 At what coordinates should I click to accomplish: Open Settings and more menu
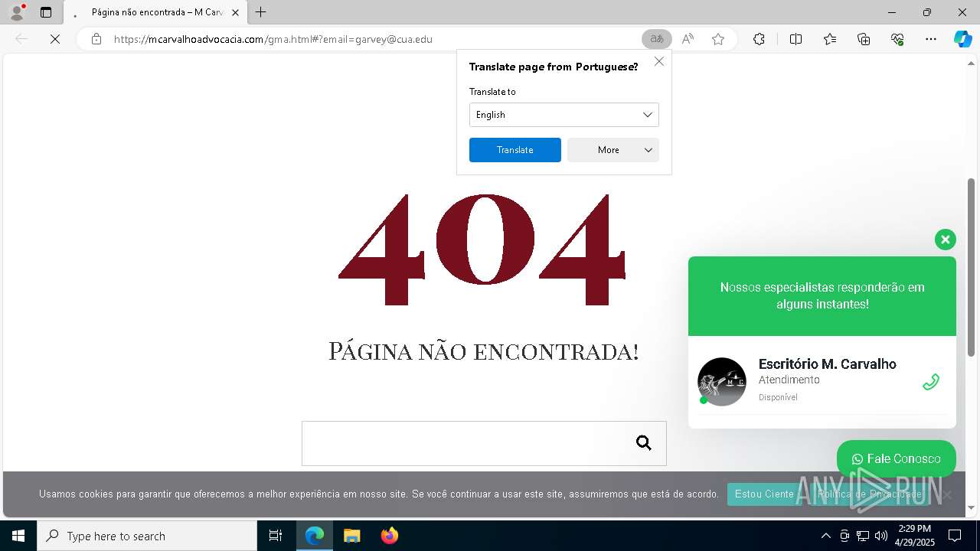coord(931,39)
